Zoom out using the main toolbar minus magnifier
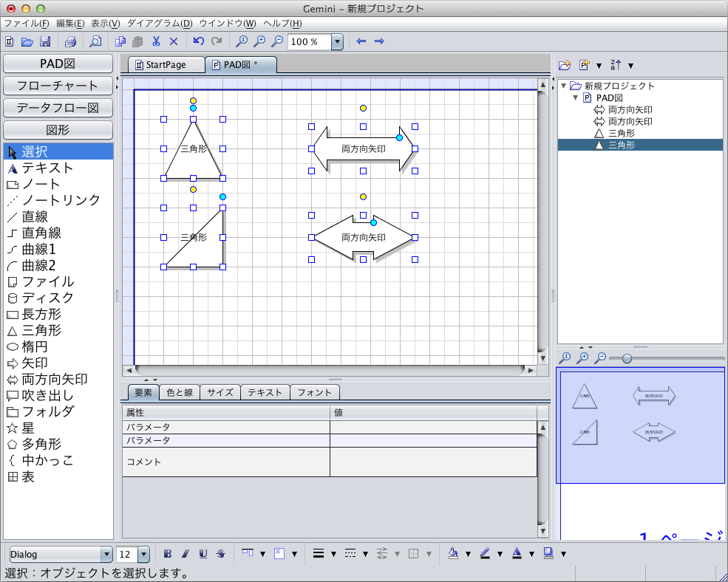This screenshot has height=582, width=728. tap(276, 41)
